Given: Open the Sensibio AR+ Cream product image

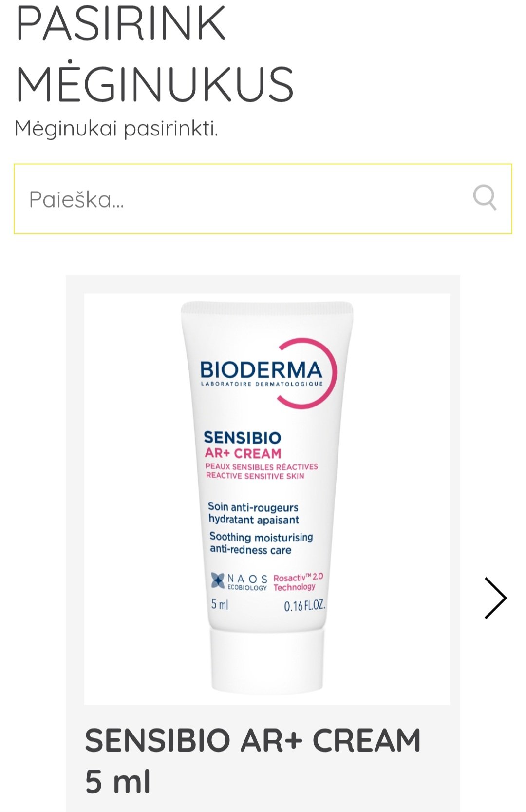Looking at the screenshot, I should pos(267,499).
